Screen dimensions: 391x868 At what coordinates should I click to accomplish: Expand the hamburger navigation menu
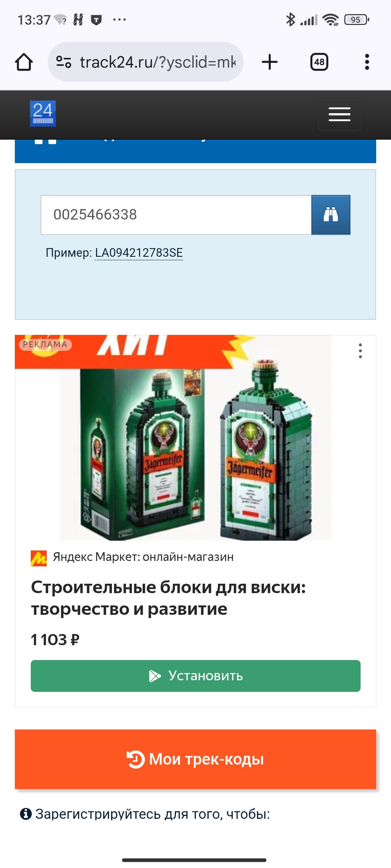pos(340,114)
